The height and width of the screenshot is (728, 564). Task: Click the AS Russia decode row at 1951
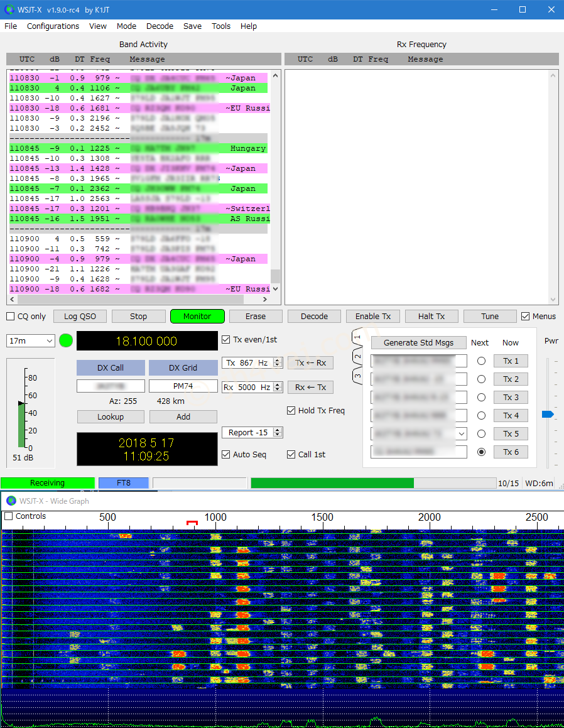(139, 219)
